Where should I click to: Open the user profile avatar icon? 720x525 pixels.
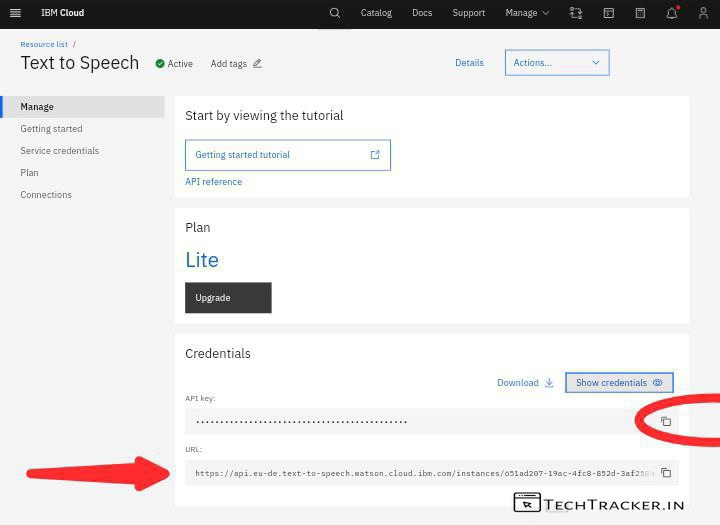coord(703,13)
